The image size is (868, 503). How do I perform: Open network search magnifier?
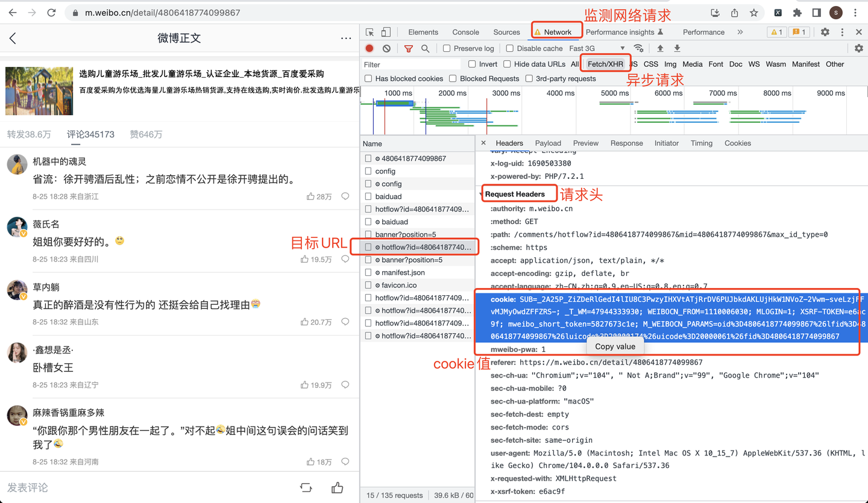(x=426, y=48)
